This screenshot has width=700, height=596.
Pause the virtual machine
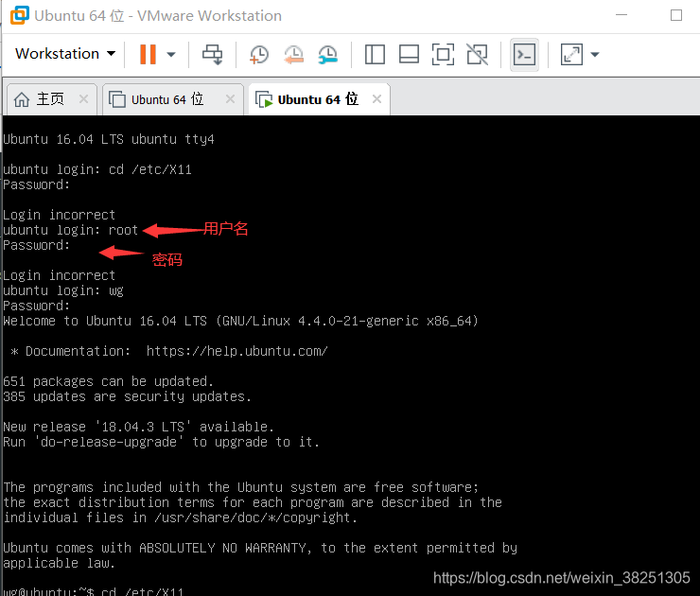pyautogui.click(x=148, y=55)
